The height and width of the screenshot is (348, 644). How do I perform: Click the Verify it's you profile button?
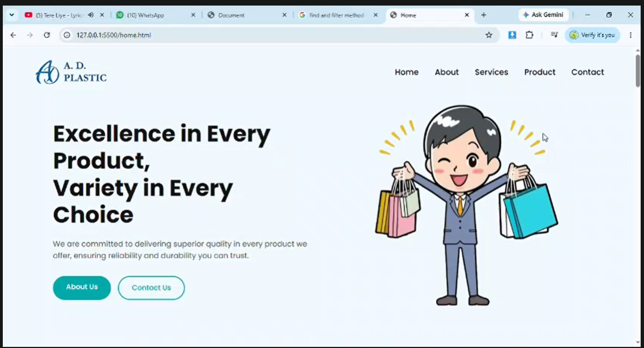(x=592, y=35)
